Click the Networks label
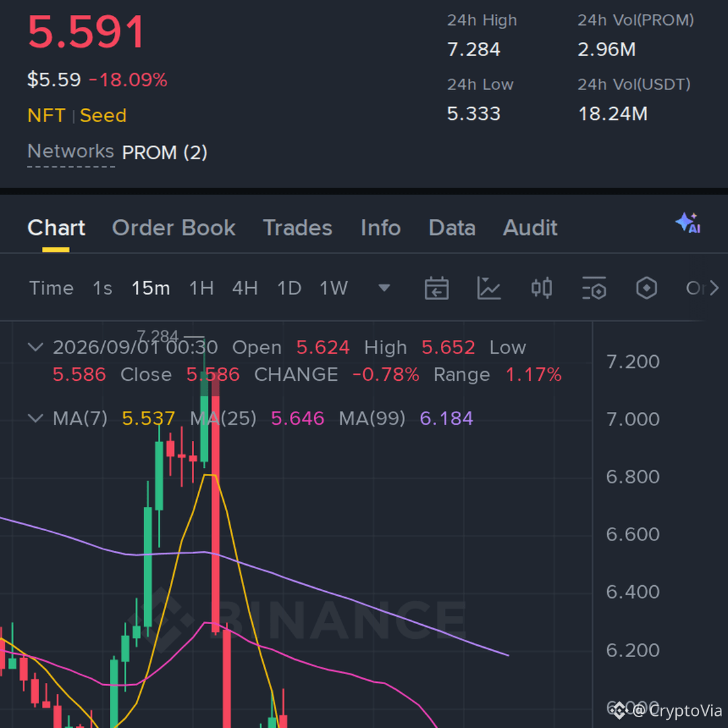728x728 pixels. [x=71, y=152]
